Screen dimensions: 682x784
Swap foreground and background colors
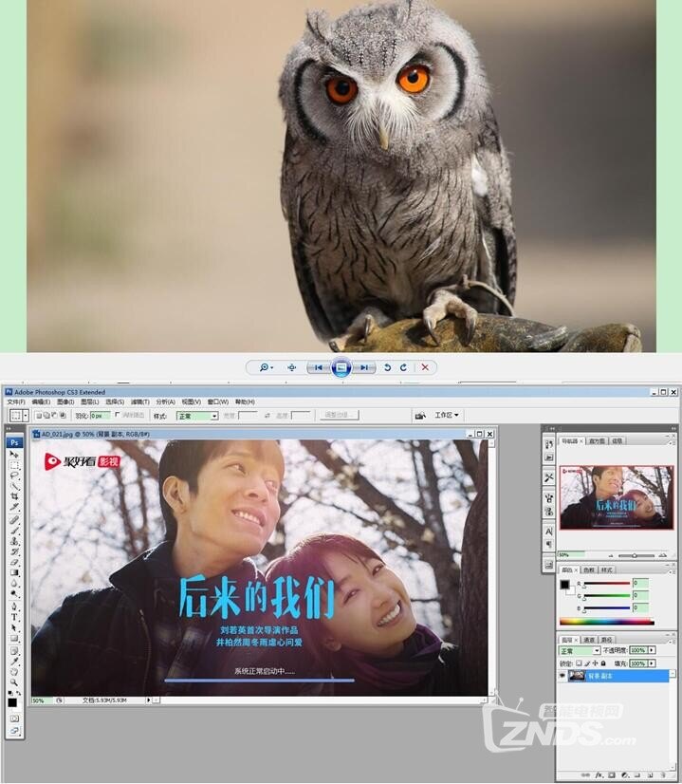tap(18, 694)
